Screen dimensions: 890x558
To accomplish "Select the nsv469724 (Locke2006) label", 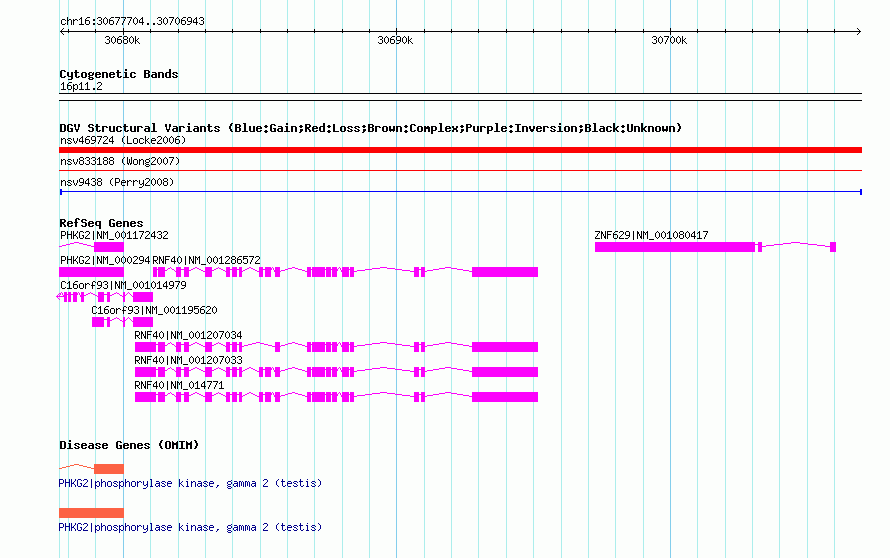I will [123, 140].
